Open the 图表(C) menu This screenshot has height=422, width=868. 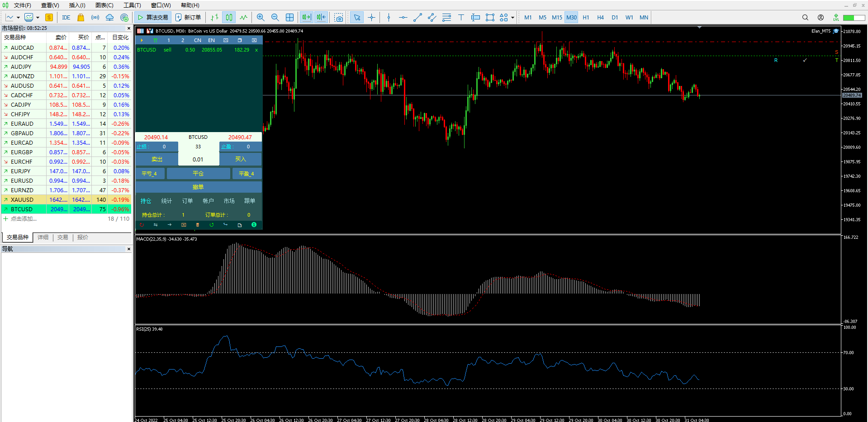104,5
